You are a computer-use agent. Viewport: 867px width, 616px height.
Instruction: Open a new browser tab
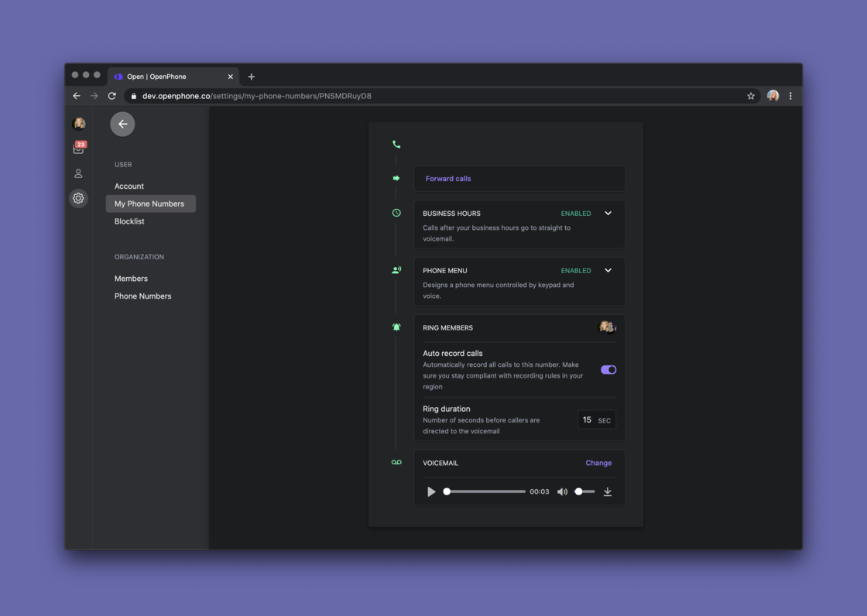251,77
